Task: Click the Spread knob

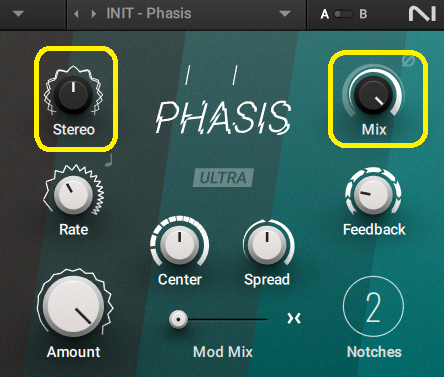Action: pyautogui.click(x=267, y=245)
